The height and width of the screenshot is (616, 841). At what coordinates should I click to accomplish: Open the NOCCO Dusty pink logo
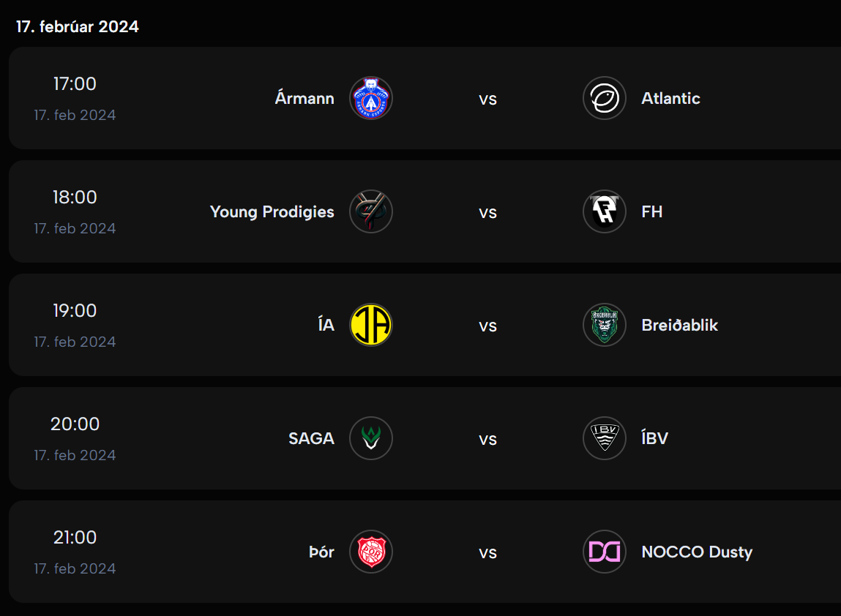click(605, 552)
